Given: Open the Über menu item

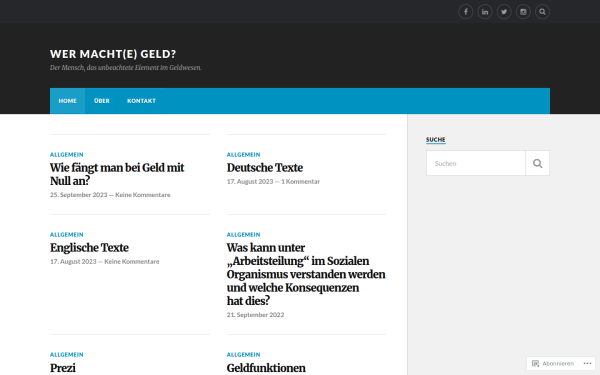Looking at the screenshot, I should tap(102, 101).
